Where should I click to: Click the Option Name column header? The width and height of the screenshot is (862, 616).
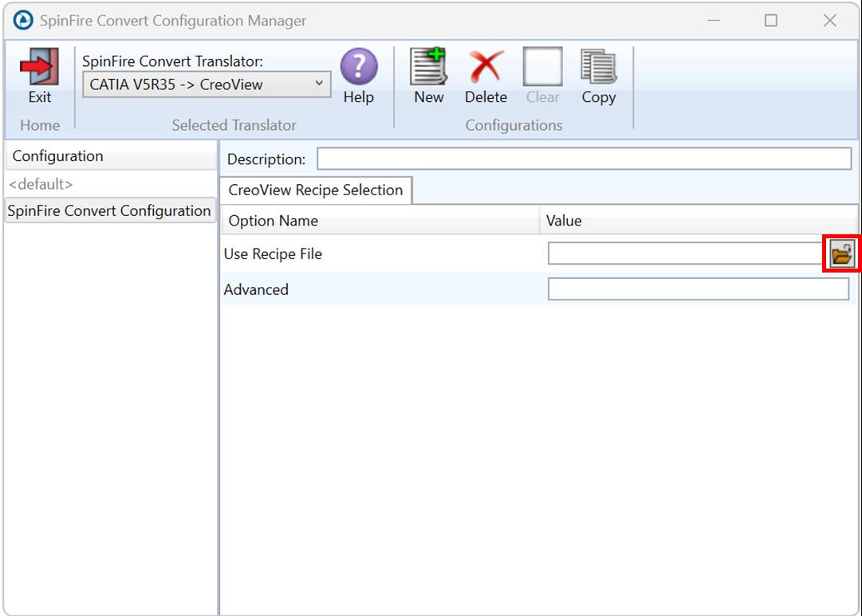coord(380,221)
